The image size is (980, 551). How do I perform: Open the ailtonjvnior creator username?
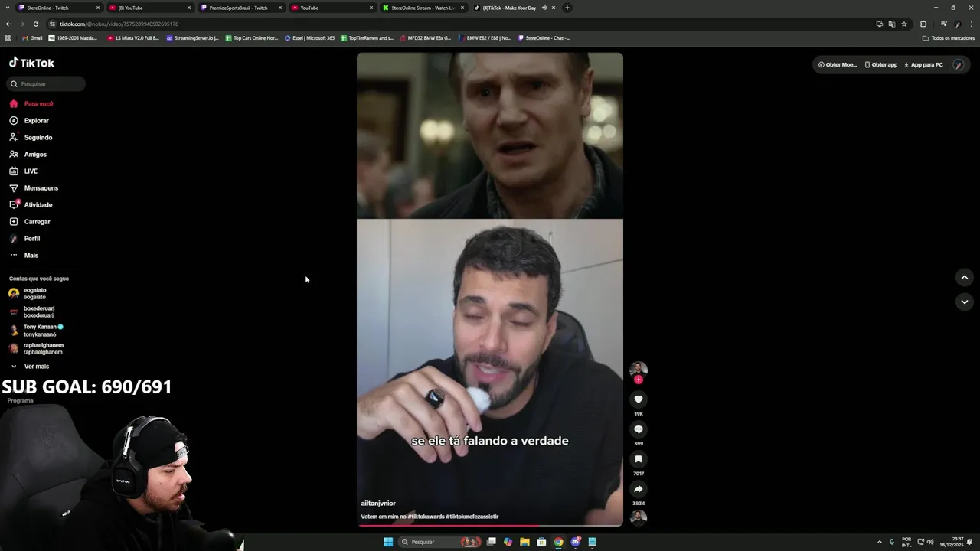click(x=378, y=504)
